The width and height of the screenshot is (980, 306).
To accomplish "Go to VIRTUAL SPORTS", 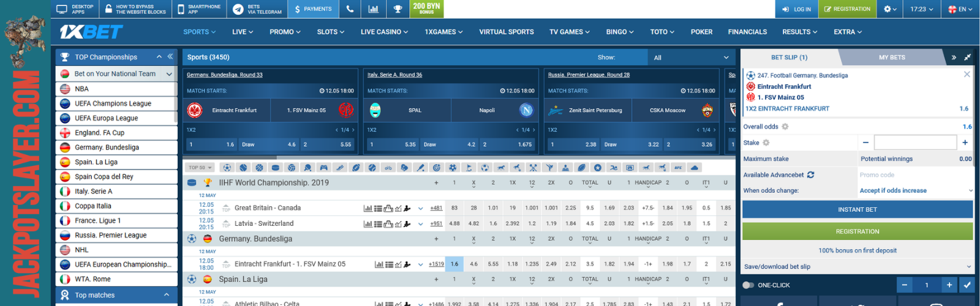I will pos(507,32).
